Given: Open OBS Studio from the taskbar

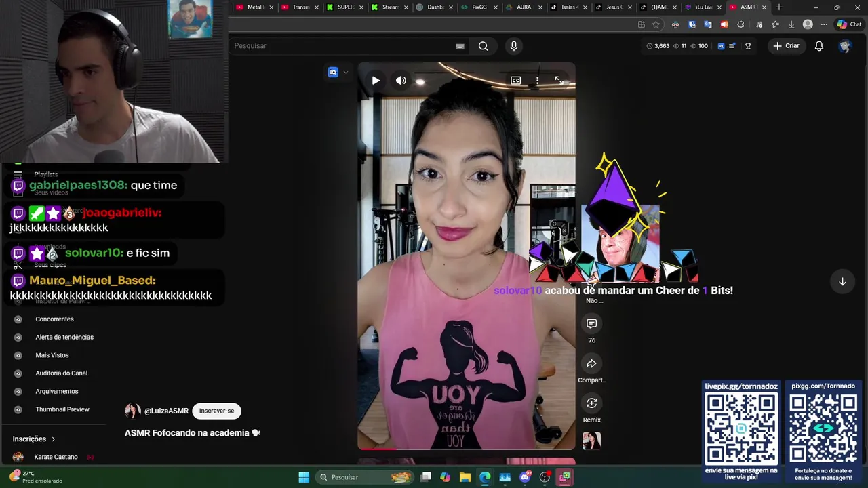Looking at the screenshot, I should (545, 477).
